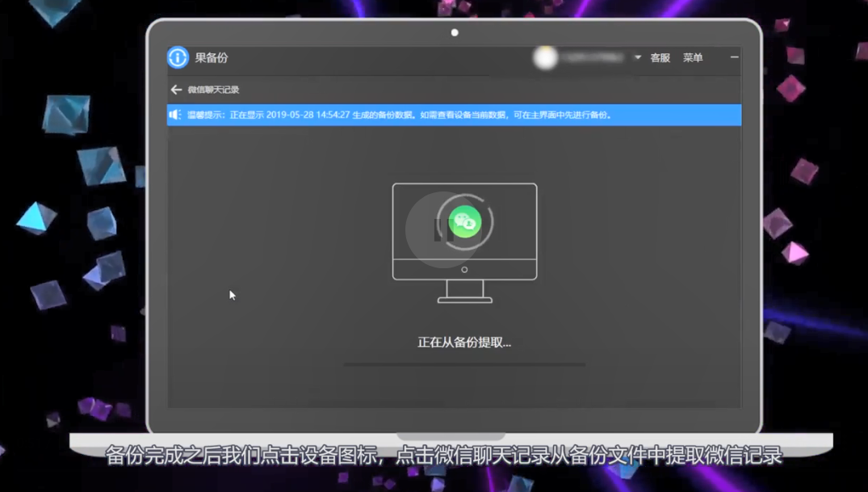This screenshot has height=492, width=868.
Task: Click the speaker icon in the blue notice bar
Action: coord(175,115)
